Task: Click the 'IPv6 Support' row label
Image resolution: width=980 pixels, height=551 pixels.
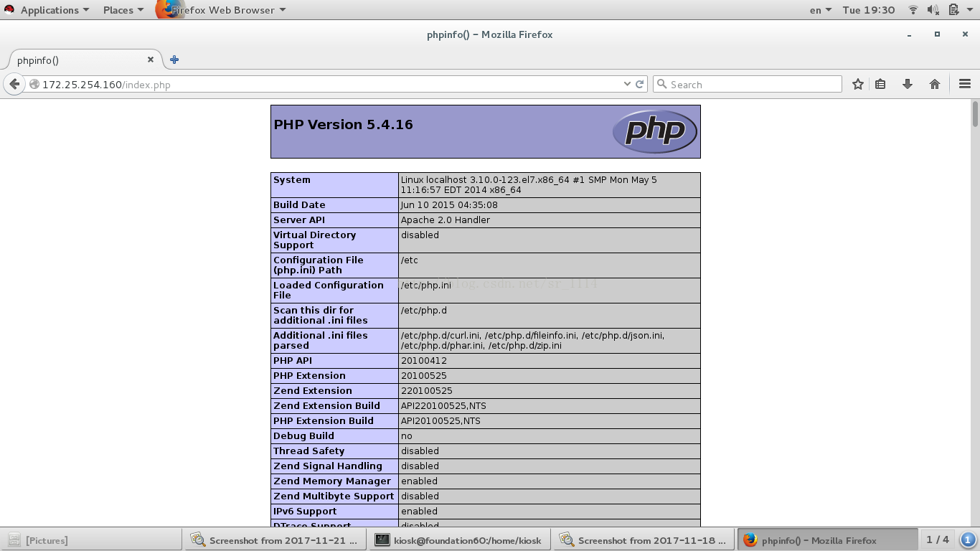Action: coord(305,511)
